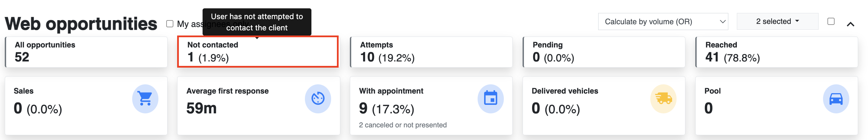The height and width of the screenshot is (140, 868).
Task: Select the Reached card
Action: 777,52
